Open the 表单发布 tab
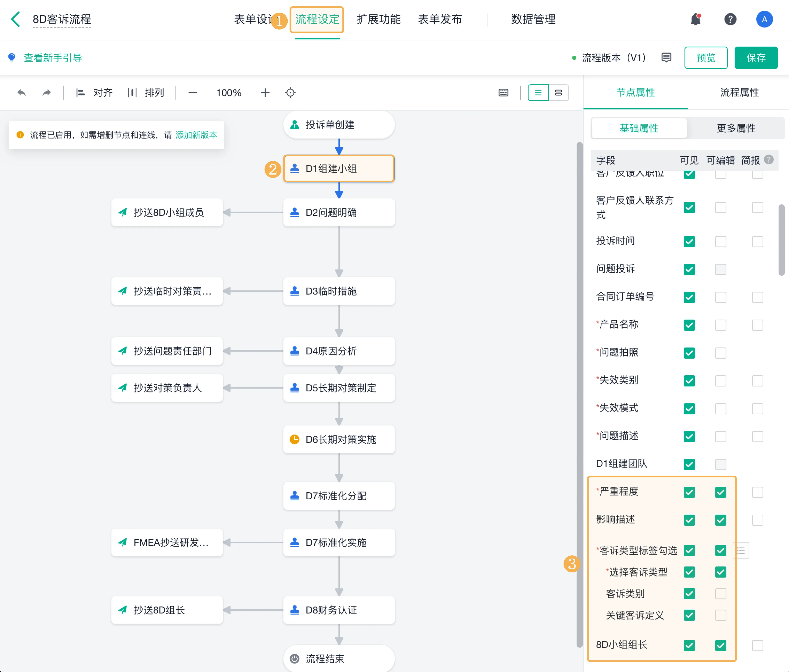 (440, 19)
